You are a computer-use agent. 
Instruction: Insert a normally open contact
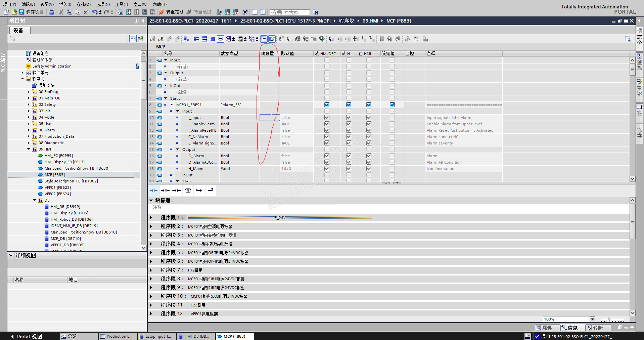[154, 190]
